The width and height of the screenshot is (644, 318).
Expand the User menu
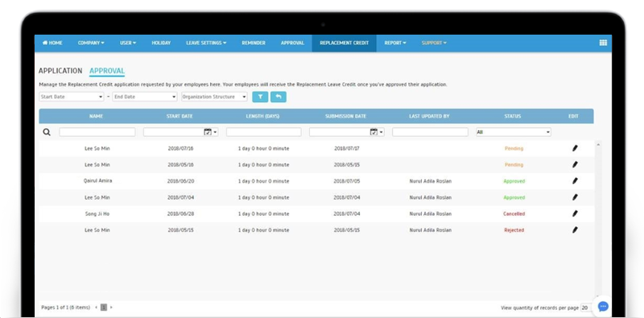coord(128,43)
